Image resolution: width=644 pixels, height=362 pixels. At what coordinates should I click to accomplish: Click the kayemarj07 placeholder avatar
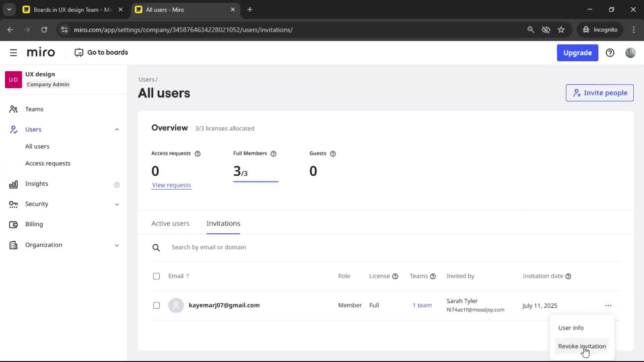[176, 305]
